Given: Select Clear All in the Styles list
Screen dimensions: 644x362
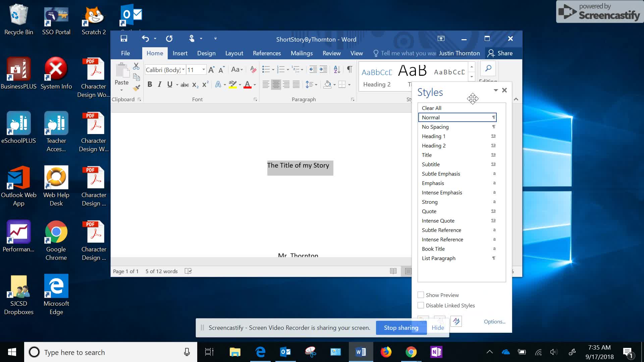Looking at the screenshot, I should [x=457, y=108].
